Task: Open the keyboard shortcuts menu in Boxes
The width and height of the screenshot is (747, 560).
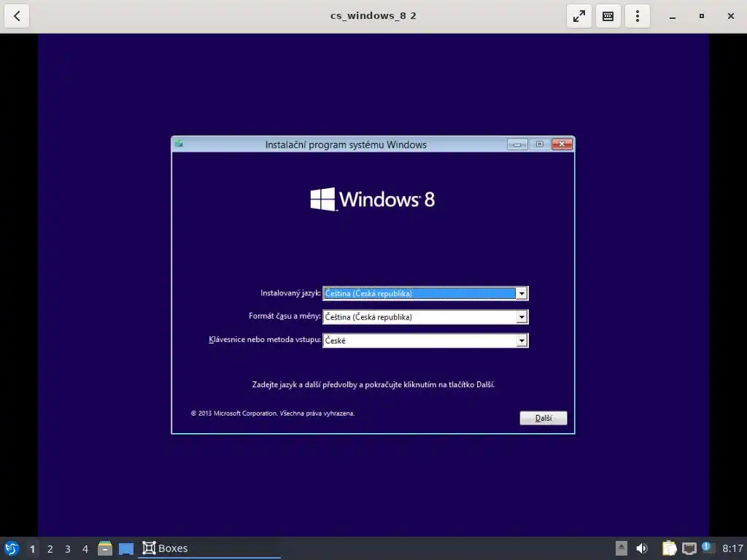Action: 608,16
